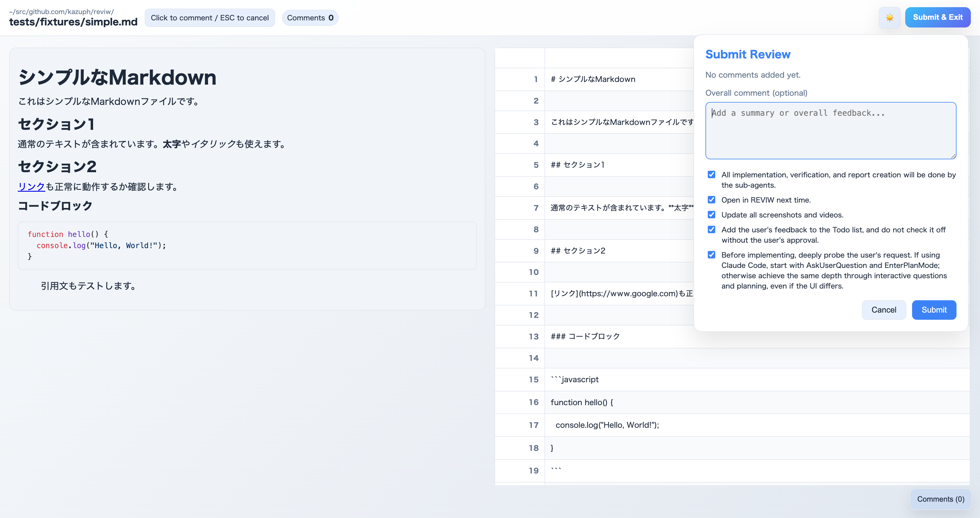Viewport: 980px width, 518px height.
Task: Toggle the 'deeply probe user's request' checkbox
Action: coord(711,255)
